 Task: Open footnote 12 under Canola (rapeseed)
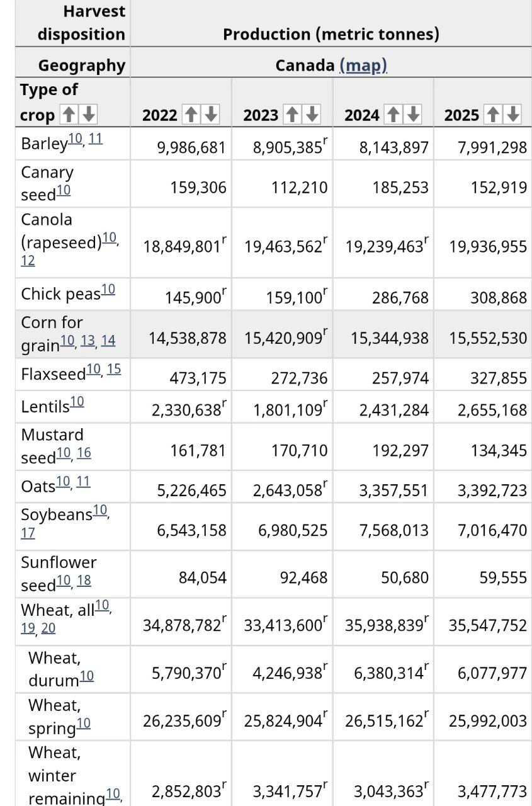(28, 260)
